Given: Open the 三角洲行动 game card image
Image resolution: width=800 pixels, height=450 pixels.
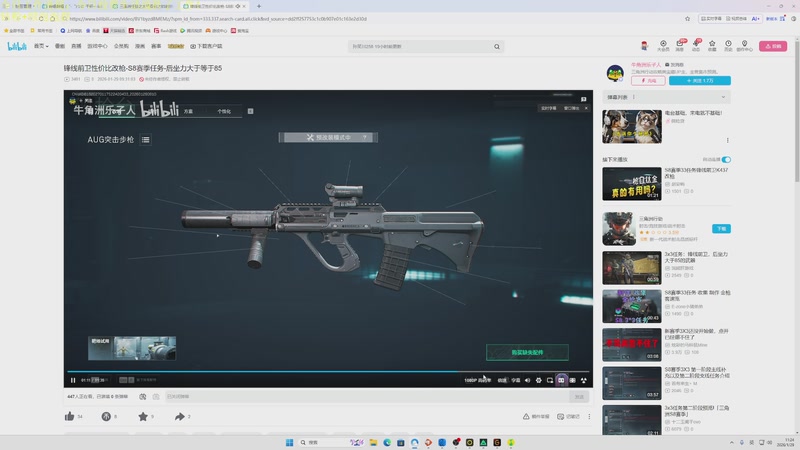Looking at the screenshot, I should (x=619, y=229).
